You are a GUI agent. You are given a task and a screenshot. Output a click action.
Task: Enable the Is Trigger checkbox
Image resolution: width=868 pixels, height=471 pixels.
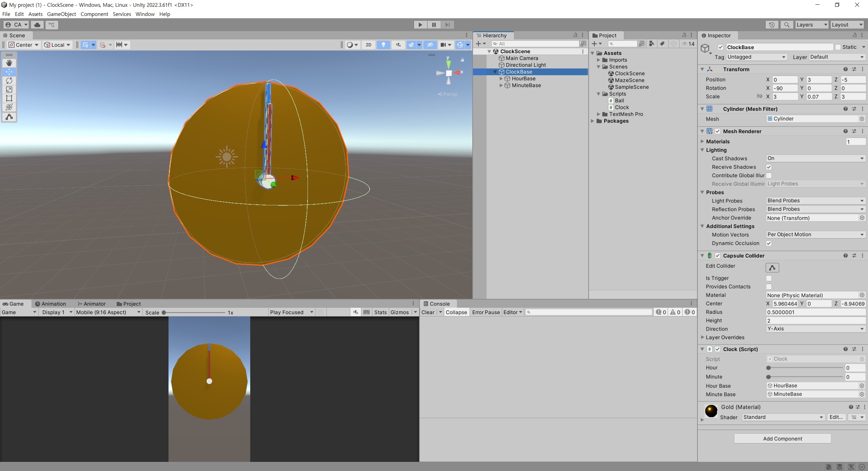pos(769,278)
